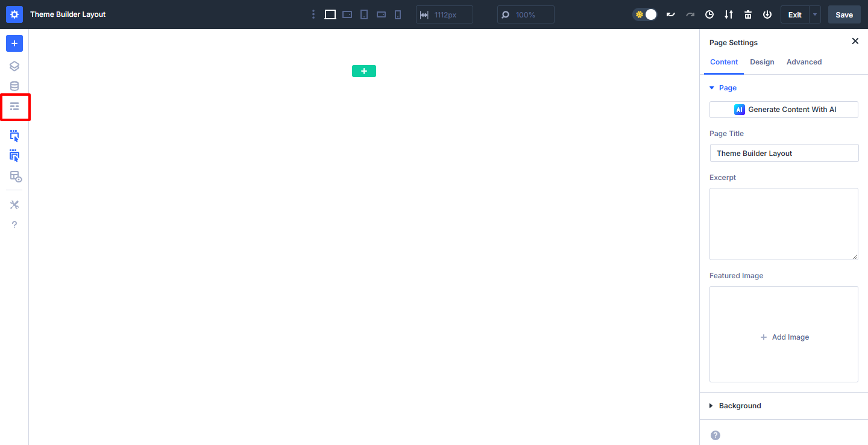Open the portability import export arrows icon

729,14
